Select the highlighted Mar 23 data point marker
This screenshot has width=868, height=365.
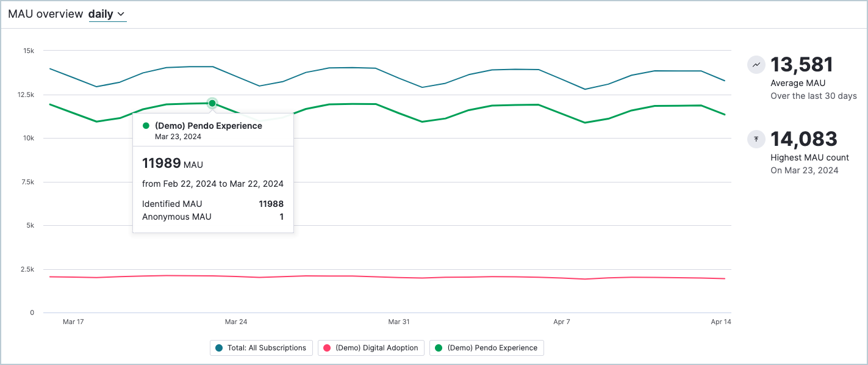click(212, 103)
